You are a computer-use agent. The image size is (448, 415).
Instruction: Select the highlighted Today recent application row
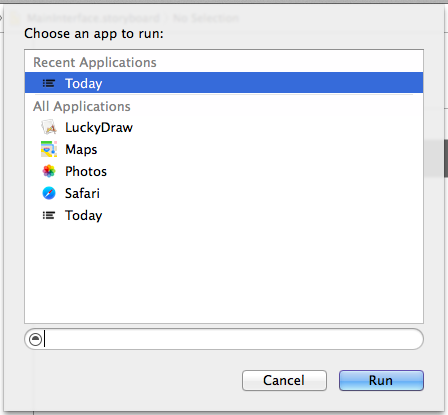(x=224, y=83)
